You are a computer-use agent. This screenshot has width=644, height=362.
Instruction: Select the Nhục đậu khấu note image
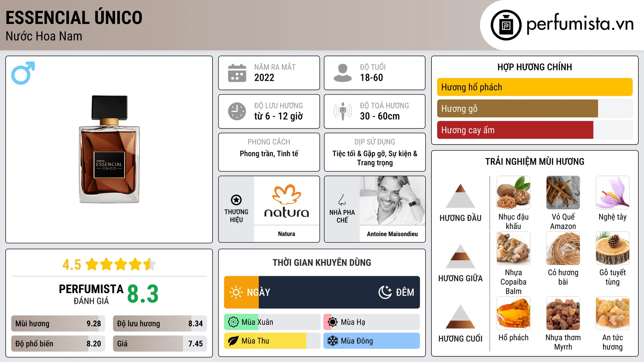[x=514, y=193]
